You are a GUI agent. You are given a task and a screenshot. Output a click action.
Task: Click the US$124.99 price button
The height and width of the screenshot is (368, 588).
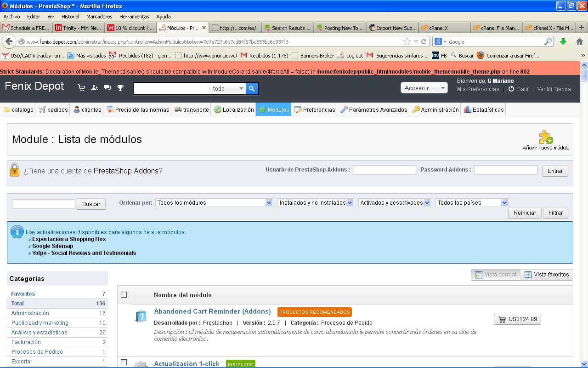[517, 319]
